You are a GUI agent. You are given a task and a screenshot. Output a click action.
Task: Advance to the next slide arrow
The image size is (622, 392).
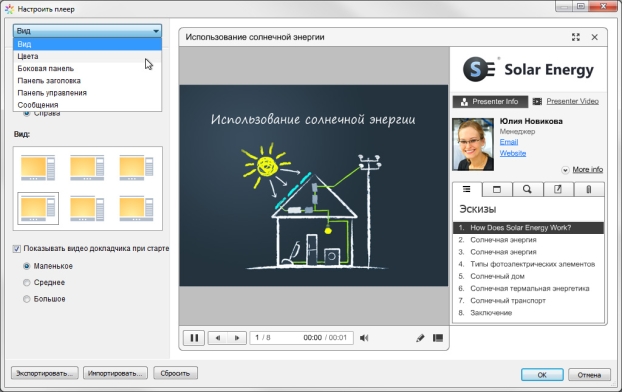coord(237,338)
